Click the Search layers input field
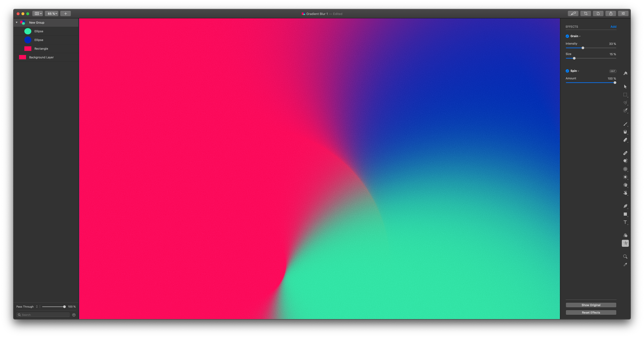Screen dimensions: 644x337 point(43,315)
